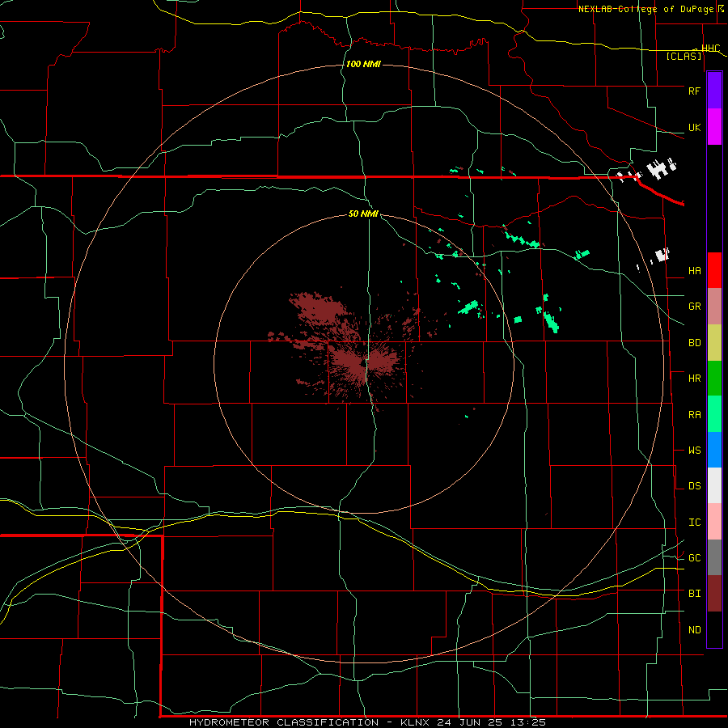
Task: Click the 'GC' legend label
Action: [694, 558]
